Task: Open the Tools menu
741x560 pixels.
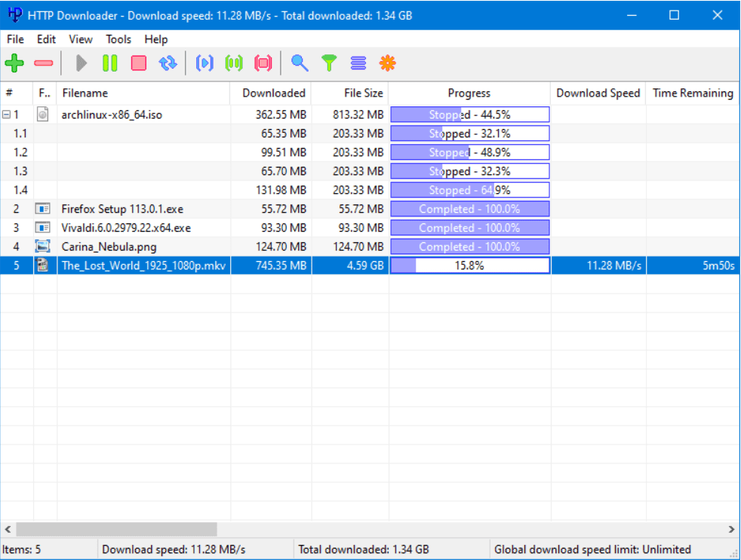Action: (118, 39)
